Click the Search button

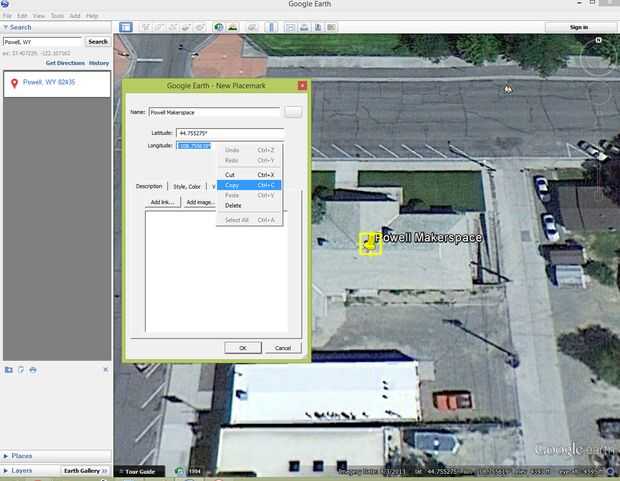point(98,42)
